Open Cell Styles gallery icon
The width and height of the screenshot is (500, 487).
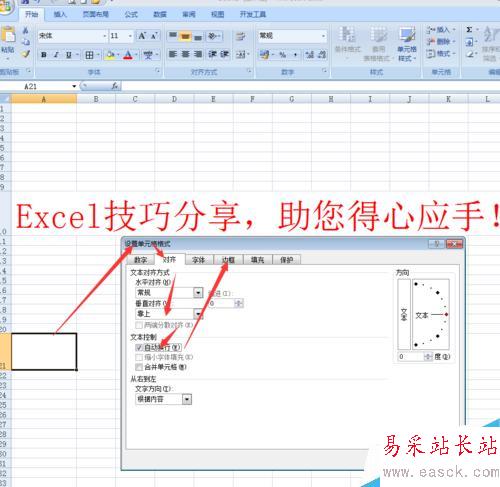[x=407, y=44]
